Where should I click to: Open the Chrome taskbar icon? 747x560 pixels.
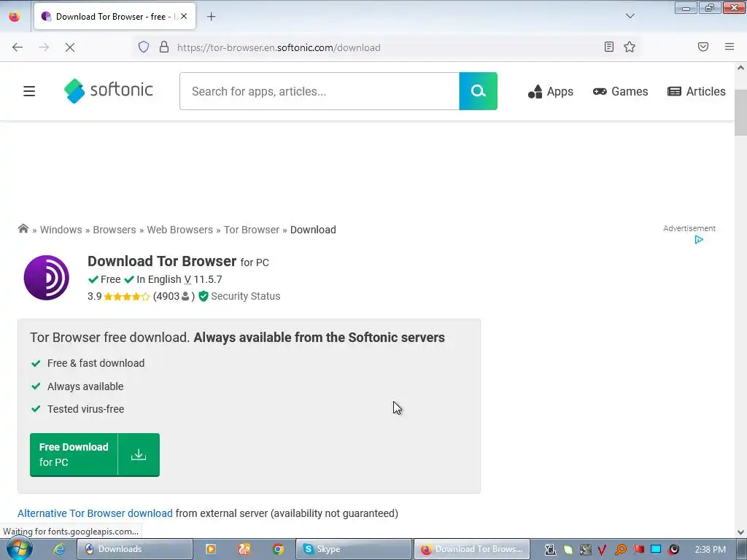click(x=278, y=549)
